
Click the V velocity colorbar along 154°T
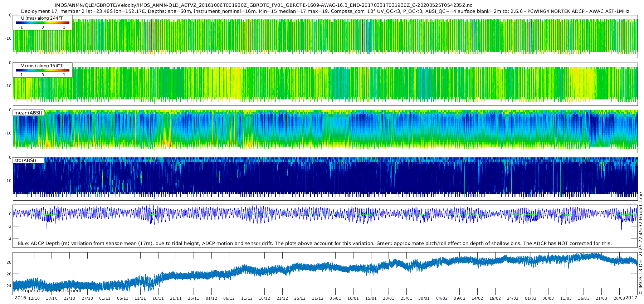(43, 70)
